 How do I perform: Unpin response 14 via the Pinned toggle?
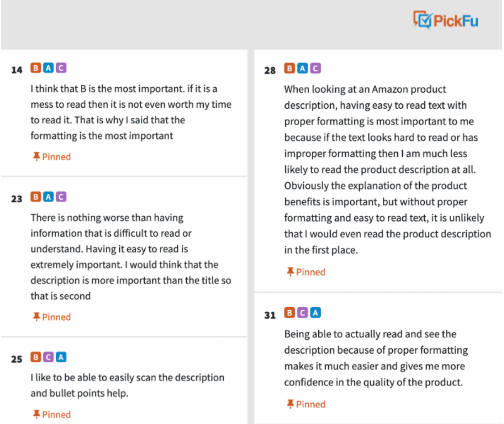pyautogui.click(x=52, y=157)
